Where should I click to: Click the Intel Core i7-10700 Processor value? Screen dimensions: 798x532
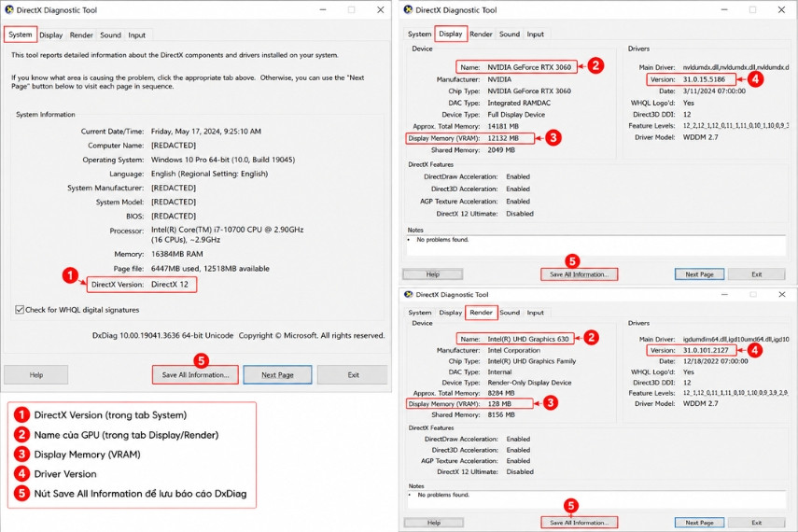click(227, 234)
